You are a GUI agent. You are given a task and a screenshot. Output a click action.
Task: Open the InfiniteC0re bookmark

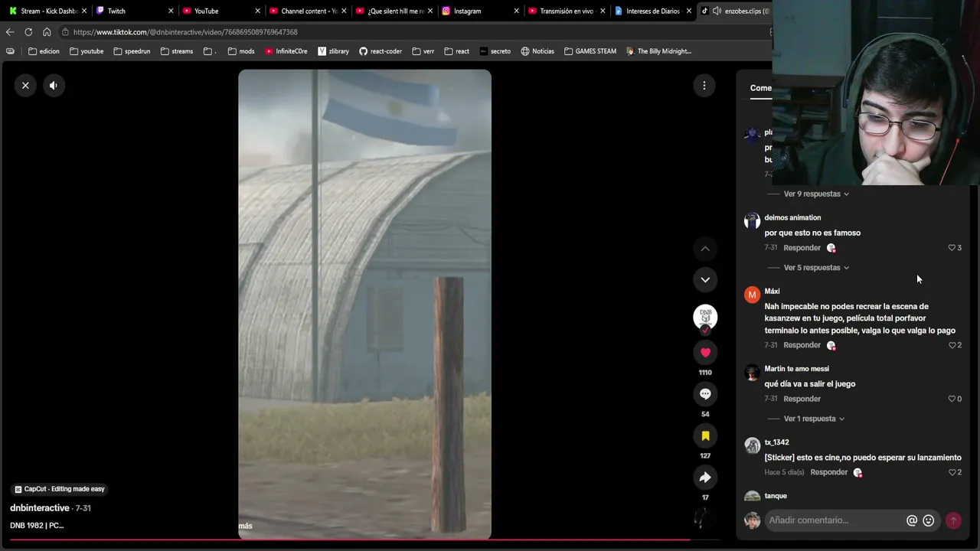(x=286, y=51)
